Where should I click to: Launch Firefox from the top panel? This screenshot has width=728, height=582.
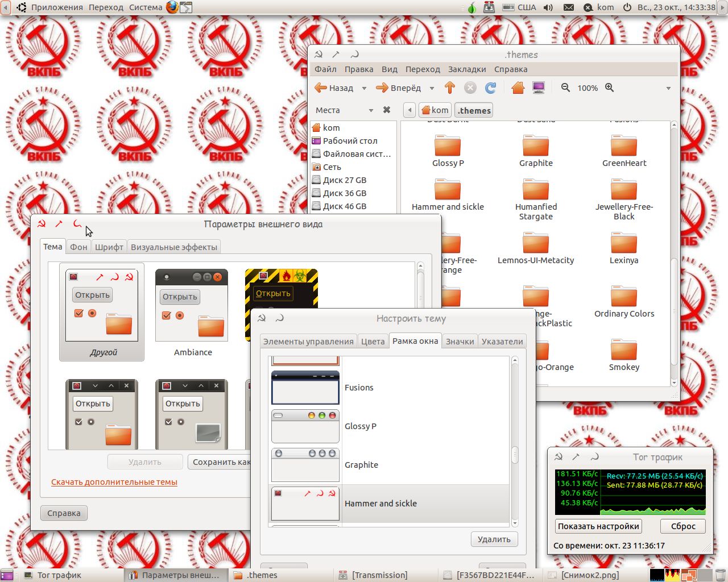click(172, 7)
